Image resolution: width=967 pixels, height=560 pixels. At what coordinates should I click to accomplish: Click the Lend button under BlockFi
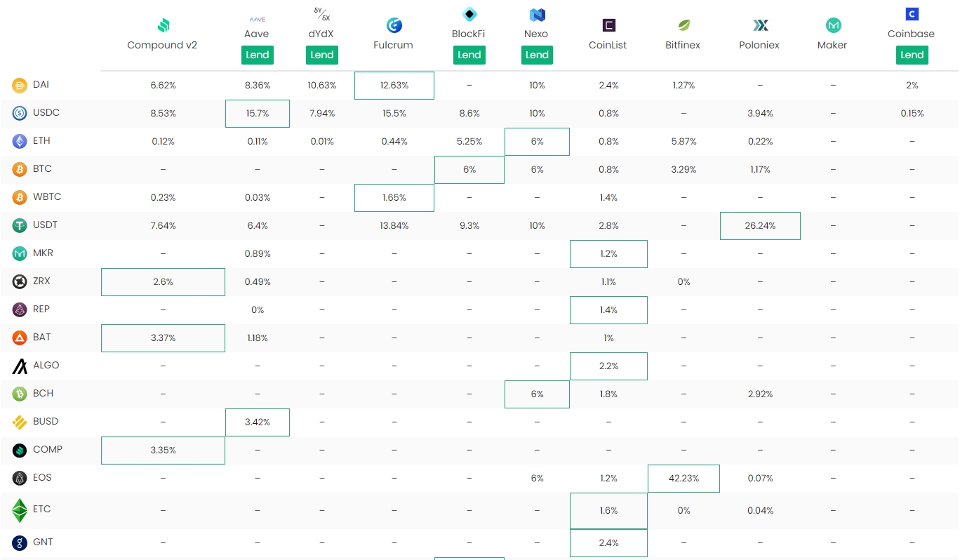point(469,55)
